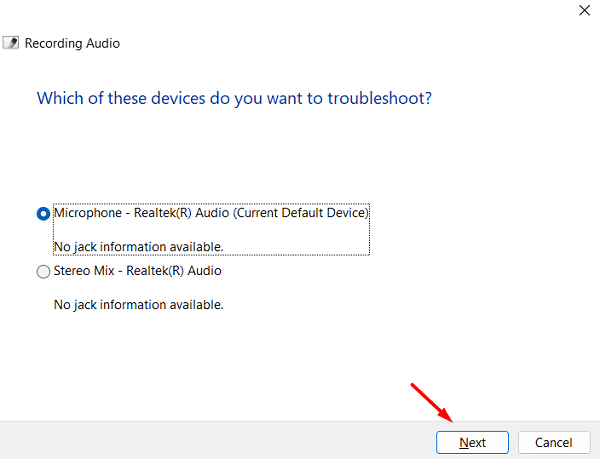Viewport: 600px width, 459px height.
Task: Choose the Stereo Mix radio button
Action: coord(43,271)
